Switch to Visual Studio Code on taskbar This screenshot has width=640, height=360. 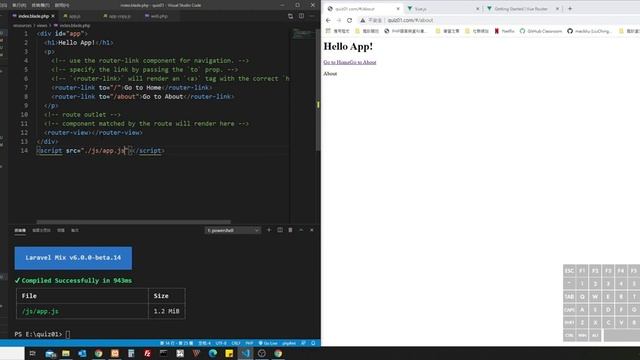pyautogui.click(x=245, y=353)
